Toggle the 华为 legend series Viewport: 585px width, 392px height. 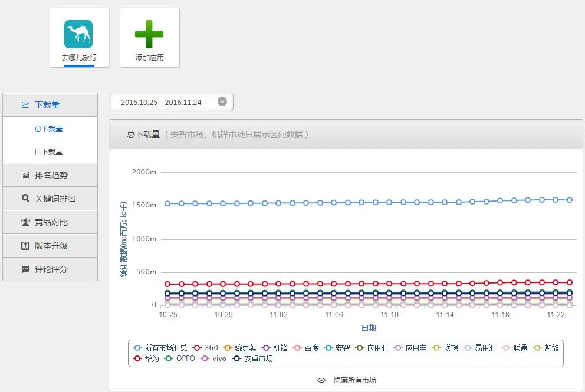146,358
